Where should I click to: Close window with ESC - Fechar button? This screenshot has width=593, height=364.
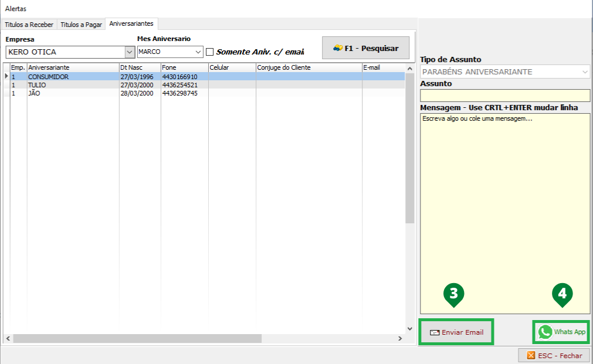point(554,356)
